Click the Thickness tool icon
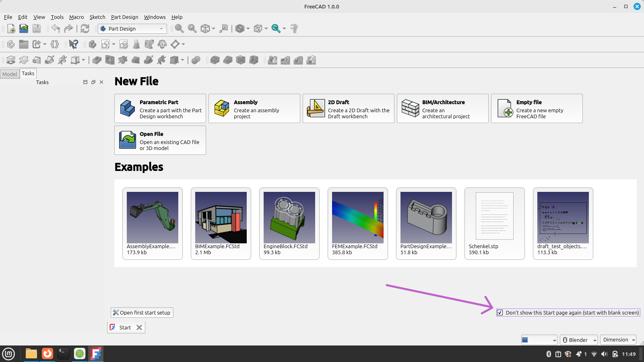 click(x=254, y=60)
